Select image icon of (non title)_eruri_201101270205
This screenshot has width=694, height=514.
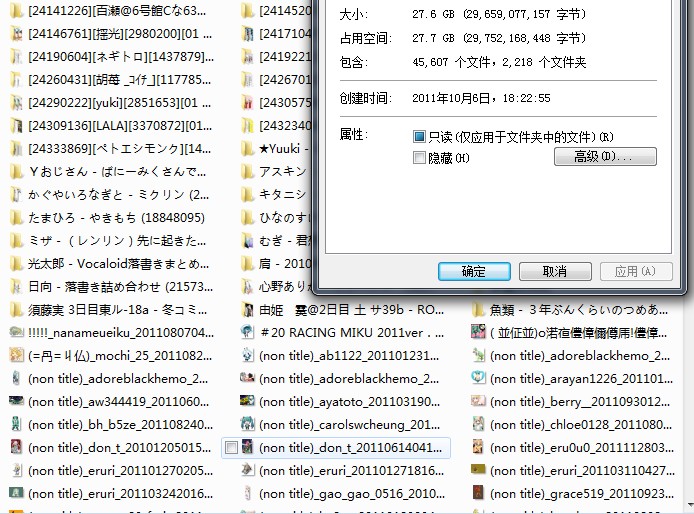pyautogui.click(x=16, y=470)
